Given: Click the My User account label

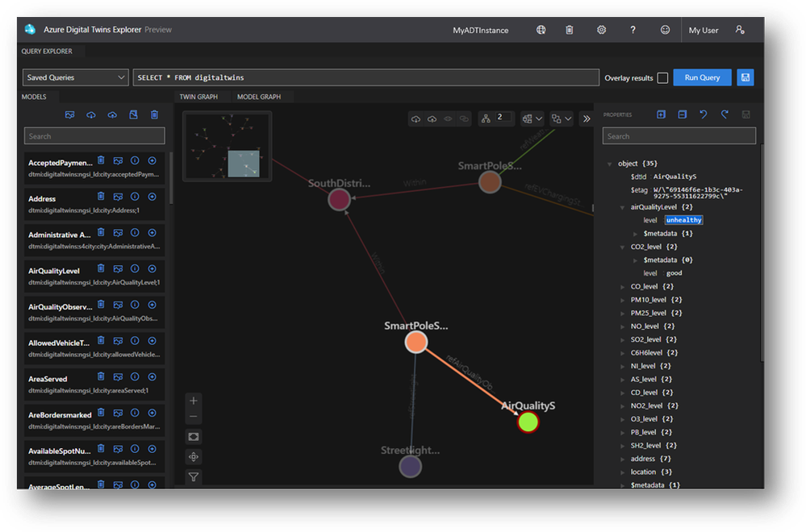Looking at the screenshot, I should point(703,31).
